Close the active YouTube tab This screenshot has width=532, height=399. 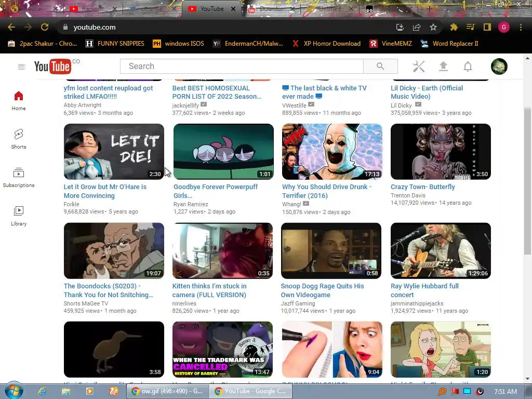click(x=233, y=9)
